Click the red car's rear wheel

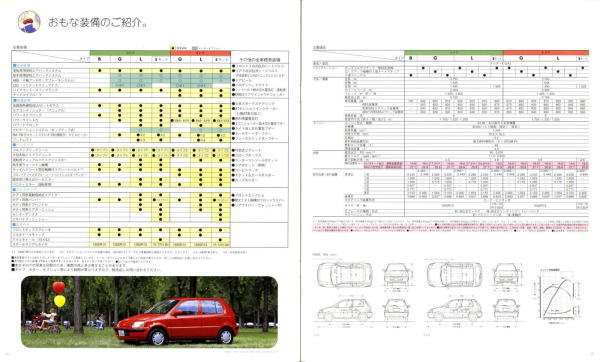coord(226,336)
